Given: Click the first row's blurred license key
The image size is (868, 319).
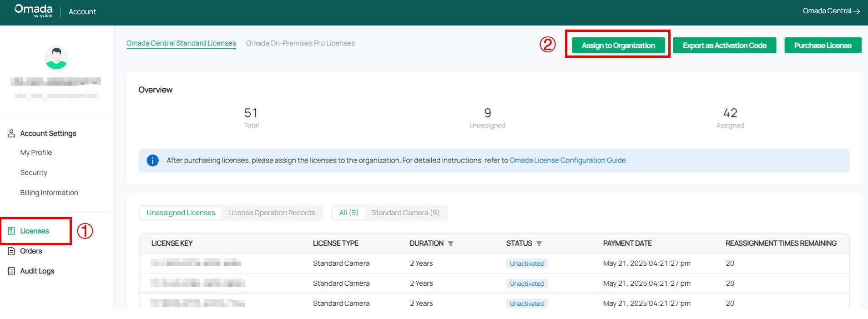Looking at the screenshot, I should coord(196,263).
